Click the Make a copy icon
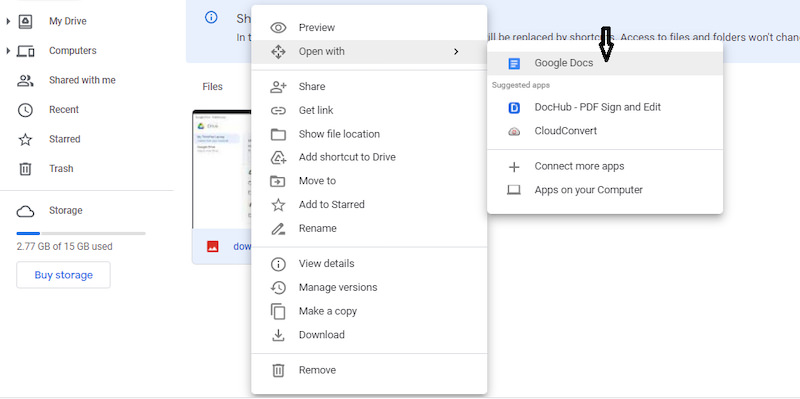The height and width of the screenshot is (399, 800). (x=278, y=311)
